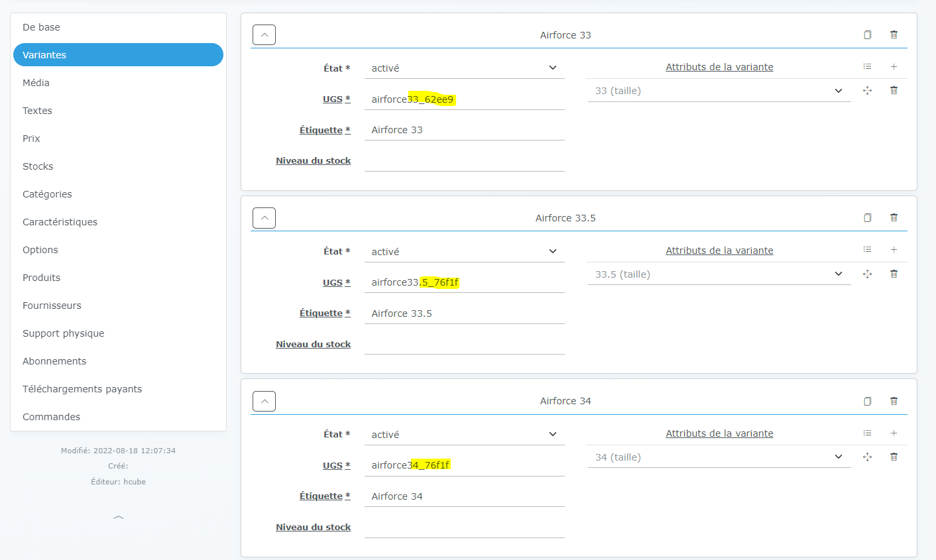Copy the Airforce 33 variant
Screen dimensions: 936x560
pos(867,35)
